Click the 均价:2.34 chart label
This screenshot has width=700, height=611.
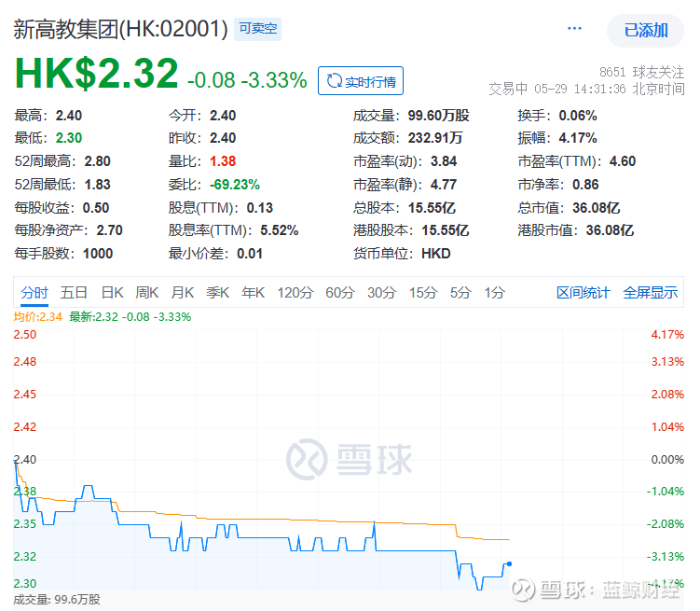(x=38, y=317)
